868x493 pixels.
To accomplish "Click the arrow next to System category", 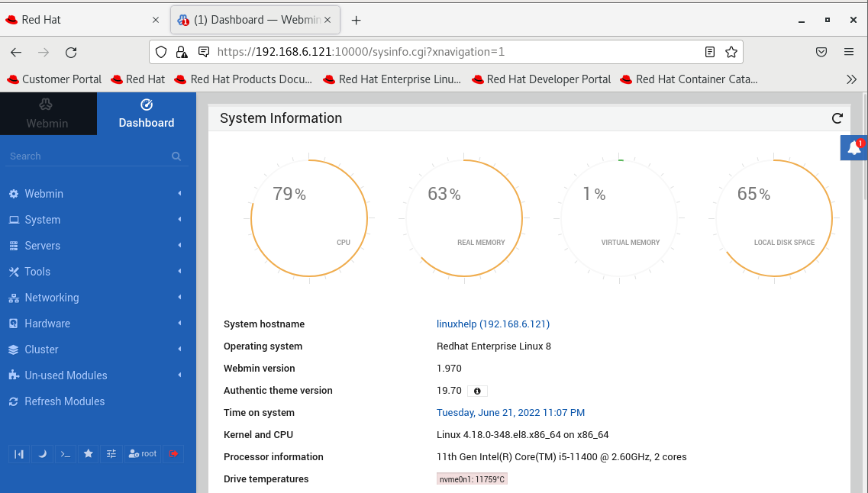I will (179, 219).
